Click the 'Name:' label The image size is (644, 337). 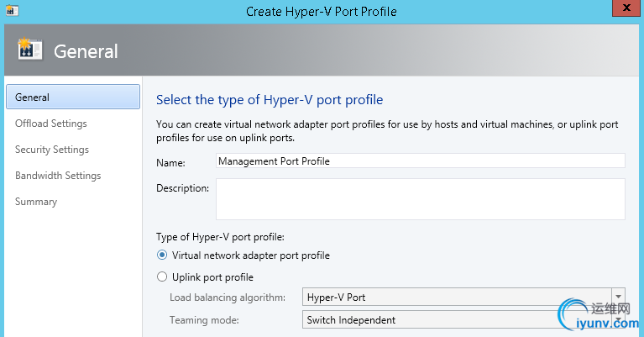coord(170,163)
